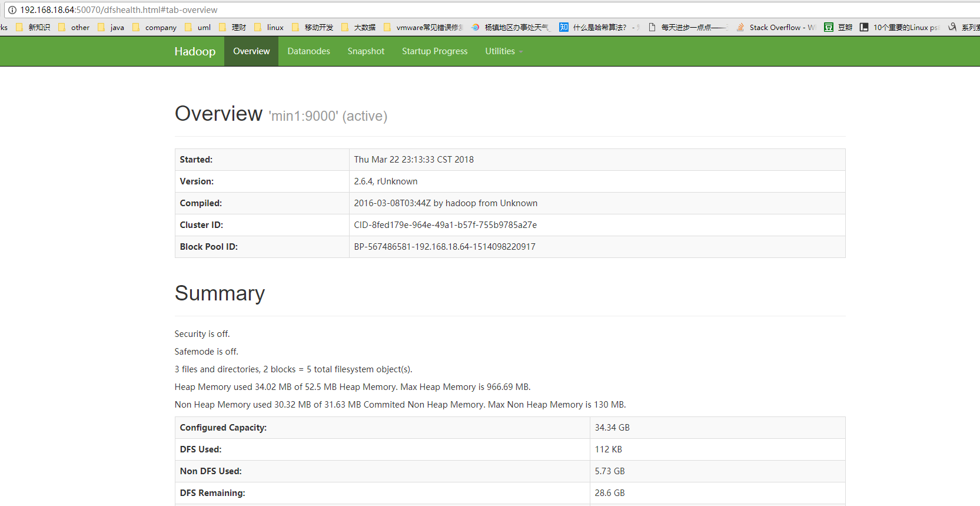Open the company bookmark folder
Viewport: 980px width, 506px height.
pyautogui.click(x=155, y=27)
